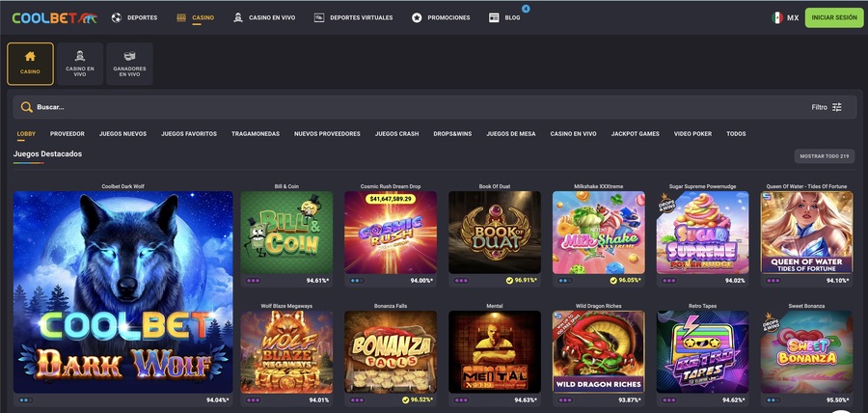868x413 pixels.
Task: Launch the Bonanza Falls thumbnail
Action: pyautogui.click(x=391, y=351)
